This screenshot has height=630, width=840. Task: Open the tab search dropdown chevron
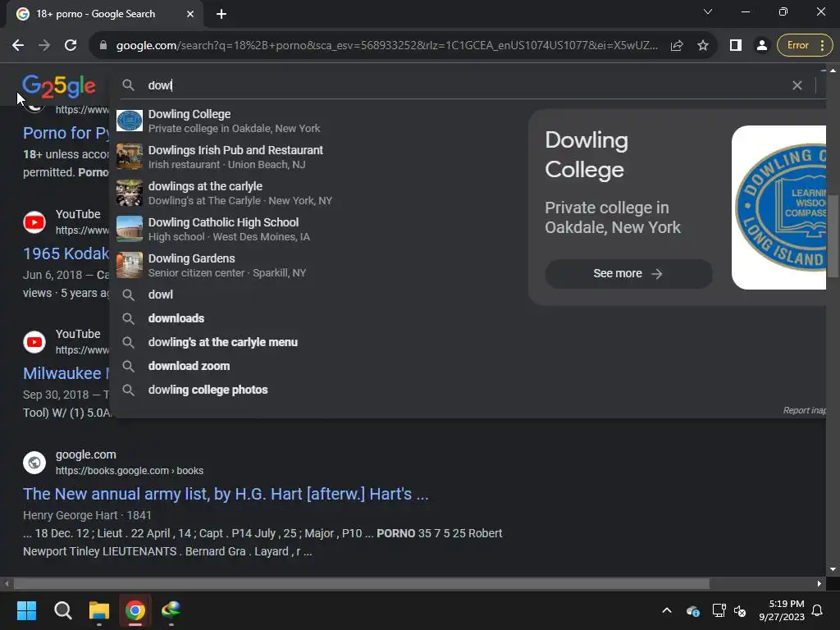[708, 11]
